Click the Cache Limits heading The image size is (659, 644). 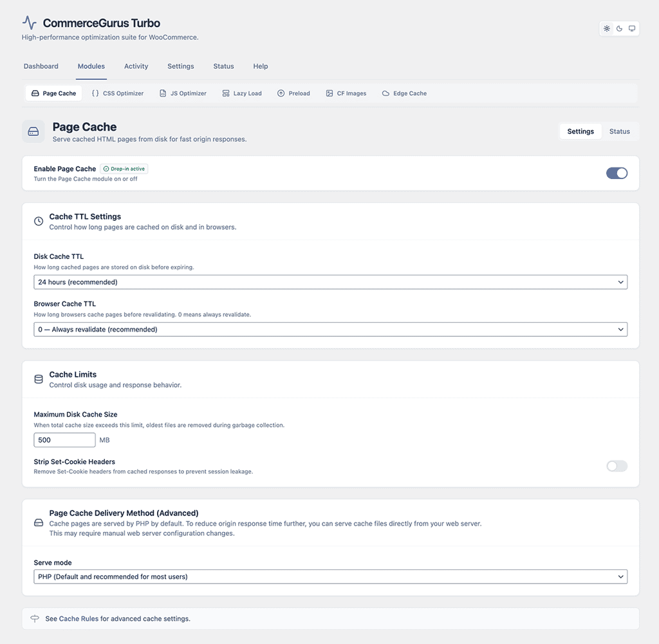73,374
